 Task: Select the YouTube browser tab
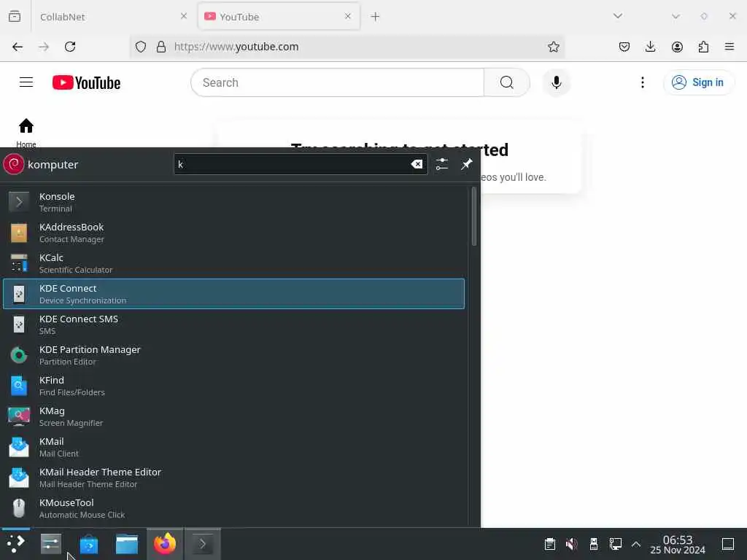[x=279, y=17]
